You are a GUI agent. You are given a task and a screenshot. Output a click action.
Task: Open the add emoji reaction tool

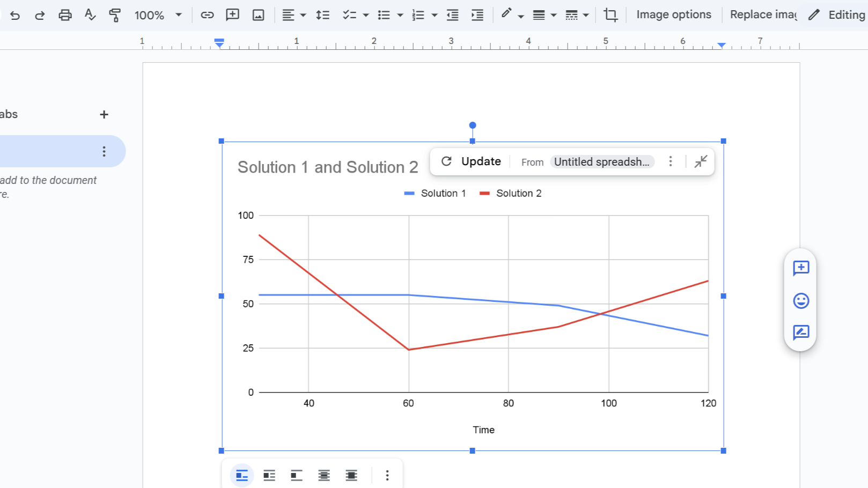point(800,301)
